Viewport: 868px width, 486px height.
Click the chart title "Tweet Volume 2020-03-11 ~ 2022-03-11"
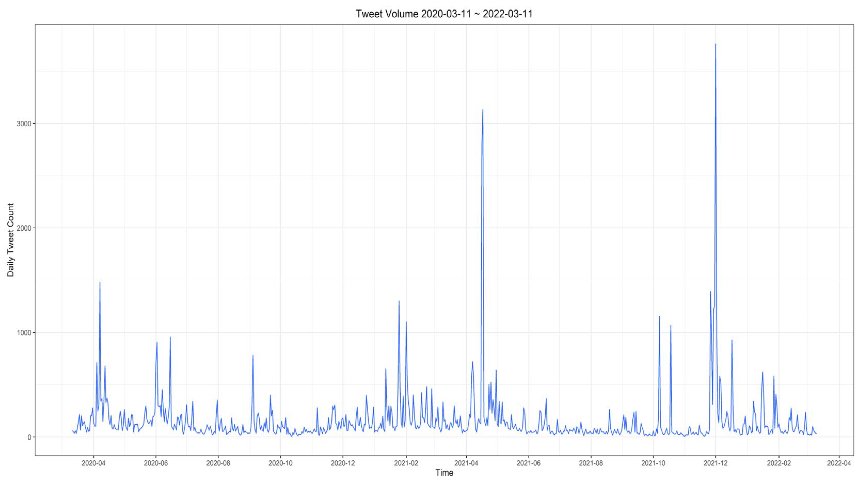444,14
